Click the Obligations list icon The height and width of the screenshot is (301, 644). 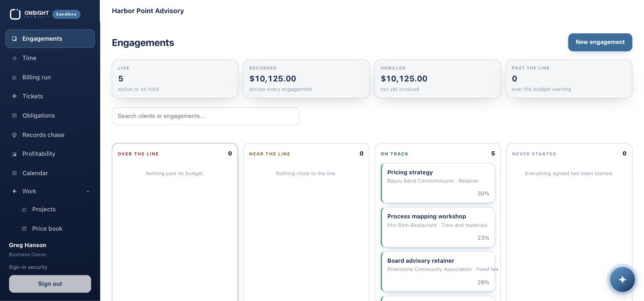tap(14, 116)
